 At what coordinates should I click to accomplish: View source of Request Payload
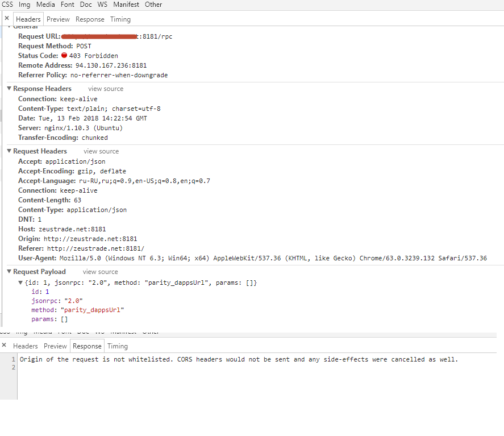[x=100, y=272]
